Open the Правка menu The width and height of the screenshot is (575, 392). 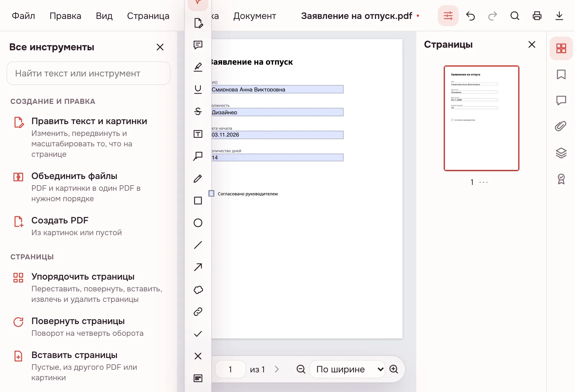click(x=65, y=16)
